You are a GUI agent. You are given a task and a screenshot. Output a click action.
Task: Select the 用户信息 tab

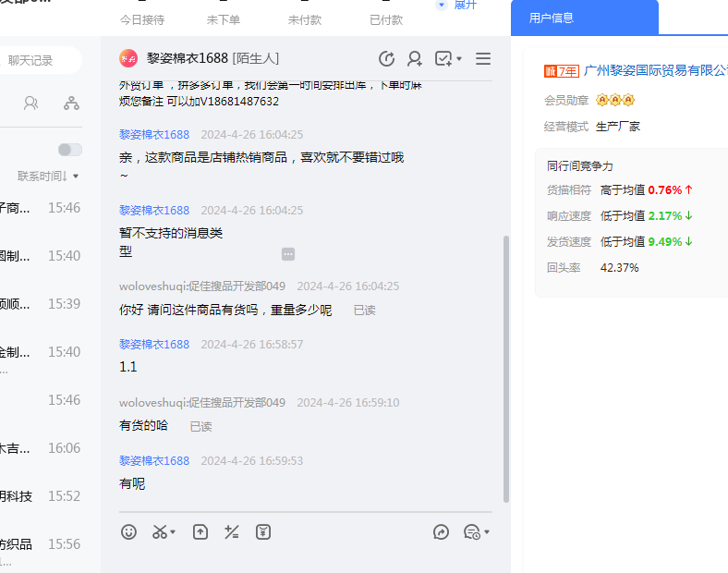coord(552,18)
